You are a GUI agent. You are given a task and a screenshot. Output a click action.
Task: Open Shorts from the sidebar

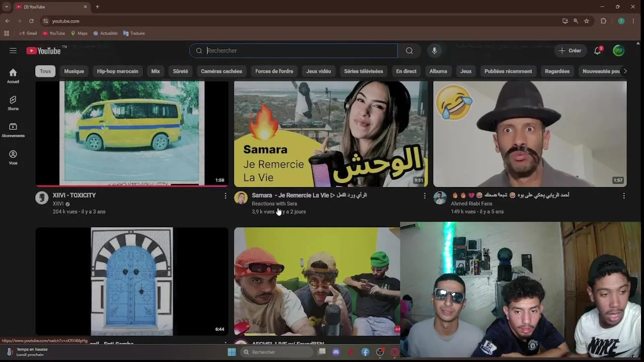13,103
